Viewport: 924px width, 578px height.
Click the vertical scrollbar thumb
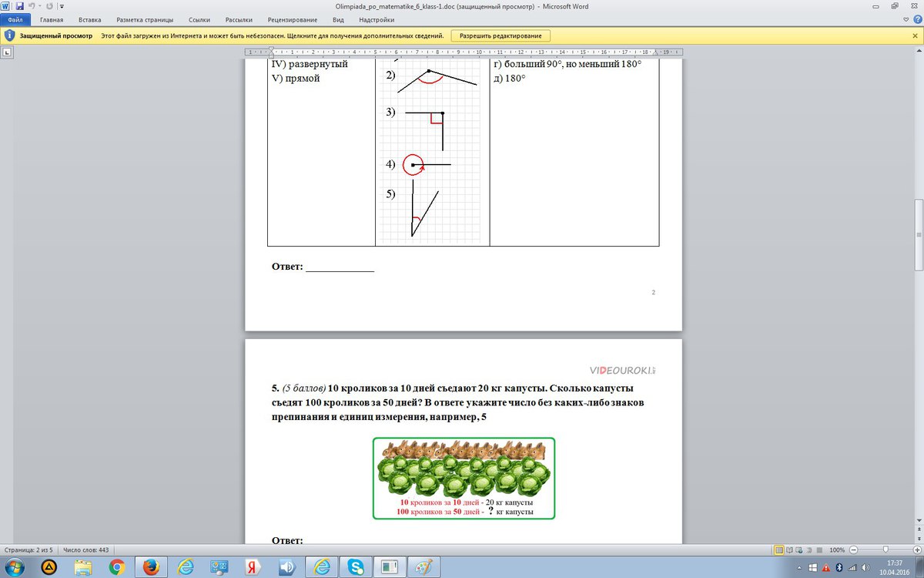[919, 234]
